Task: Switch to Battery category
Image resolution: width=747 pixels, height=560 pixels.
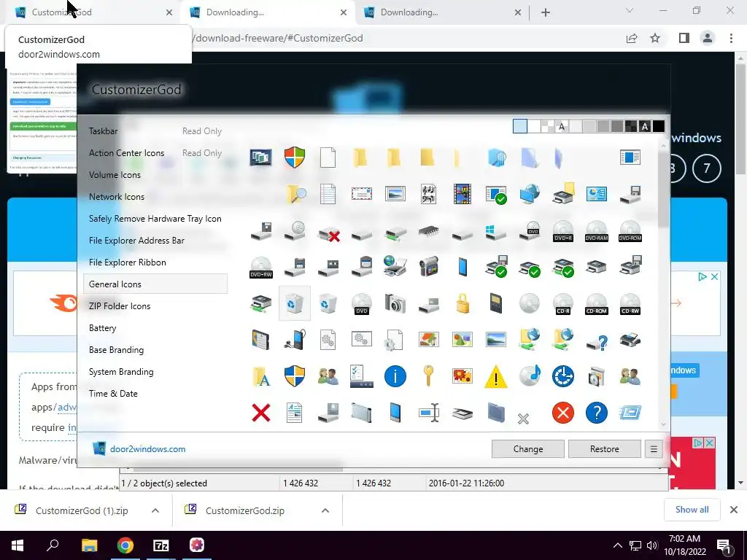Action: (x=102, y=328)
